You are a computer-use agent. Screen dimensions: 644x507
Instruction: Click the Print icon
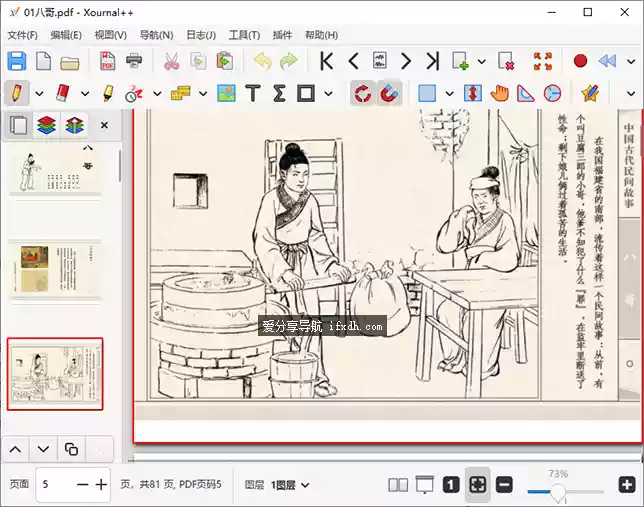click(134, 61)
